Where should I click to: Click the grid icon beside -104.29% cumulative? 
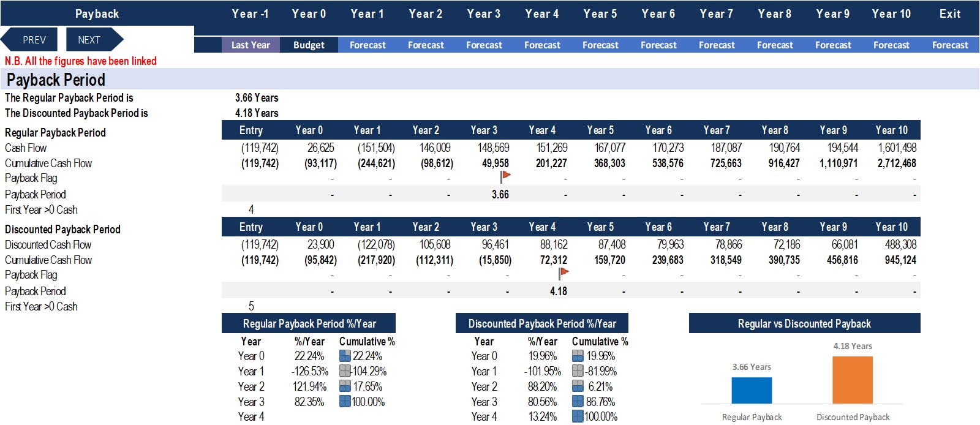pos(345,371)
